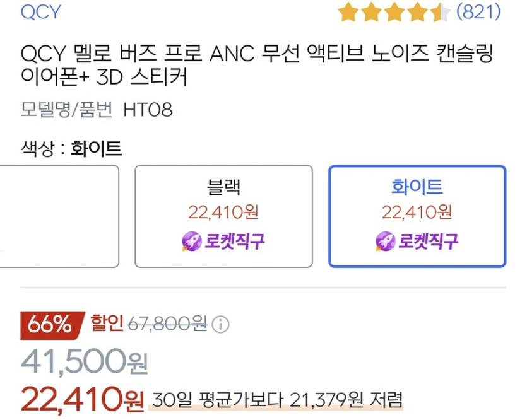Open the 821 reviews count link
This screenshot has height=420, width=527.
(478, 12)
